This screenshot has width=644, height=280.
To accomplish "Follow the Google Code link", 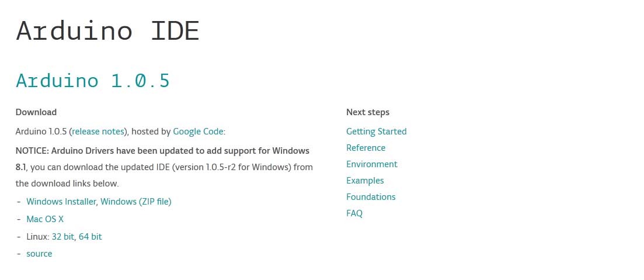I will click(199, 132).
